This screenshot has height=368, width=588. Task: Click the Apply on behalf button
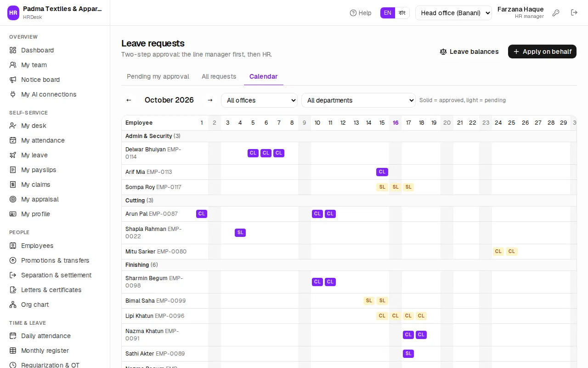(x=542, y=52)
